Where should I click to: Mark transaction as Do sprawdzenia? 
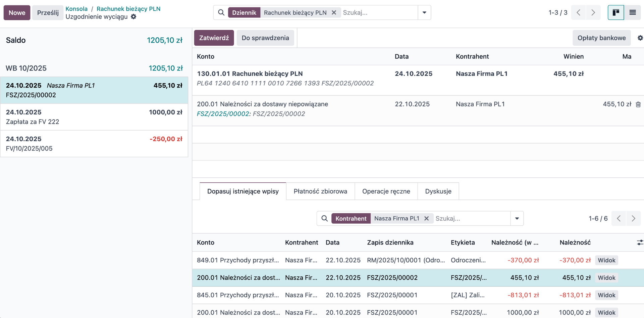click(265, 38)
